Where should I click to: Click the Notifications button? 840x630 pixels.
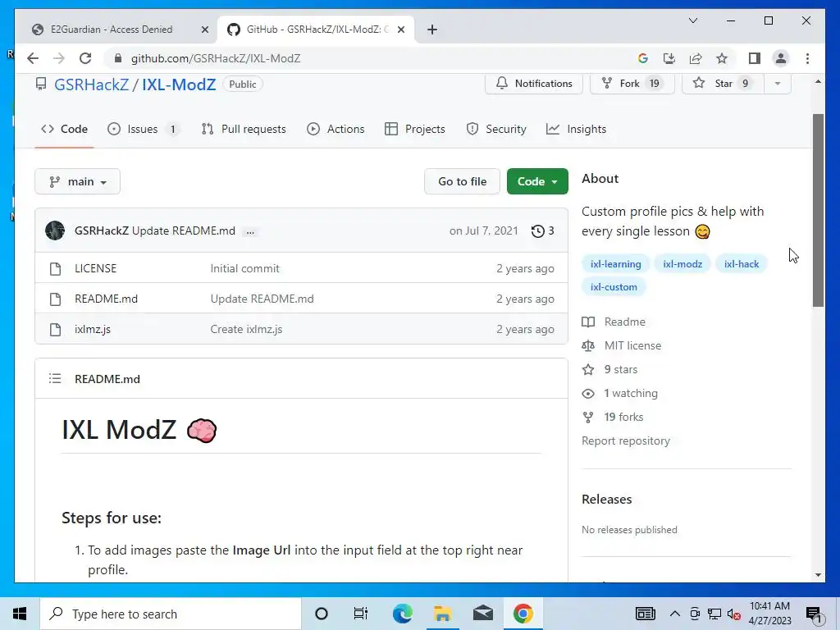click(x=533, y=84)
